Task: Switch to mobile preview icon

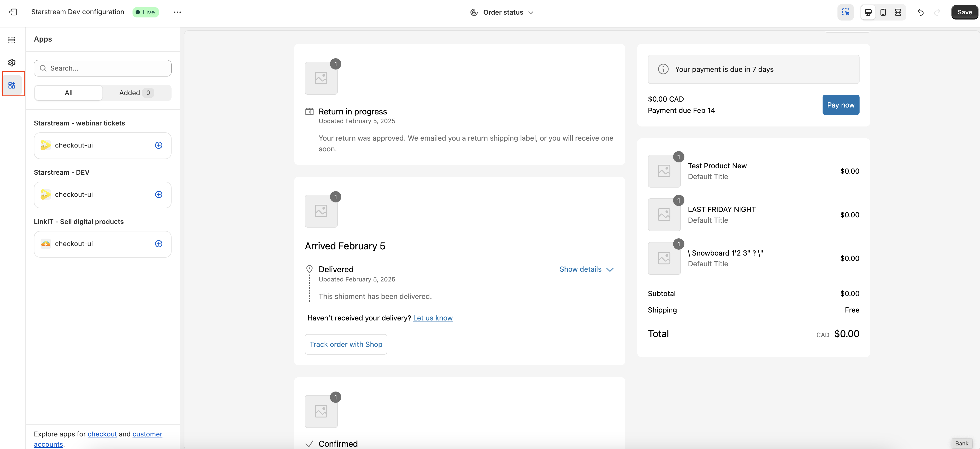Action: pos(883,12)
